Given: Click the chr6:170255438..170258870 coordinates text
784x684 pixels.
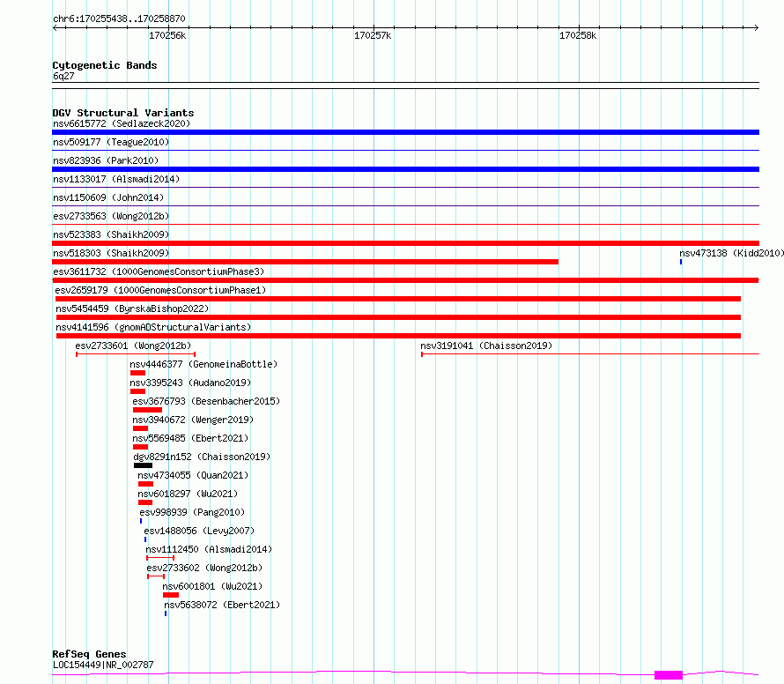Looking at the screenshot, I should [119, 19].
